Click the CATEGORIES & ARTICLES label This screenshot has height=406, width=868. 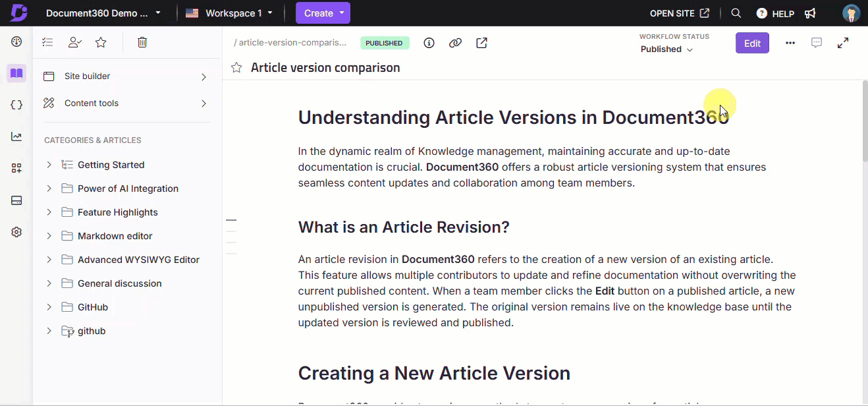click(x=92, y=140)
